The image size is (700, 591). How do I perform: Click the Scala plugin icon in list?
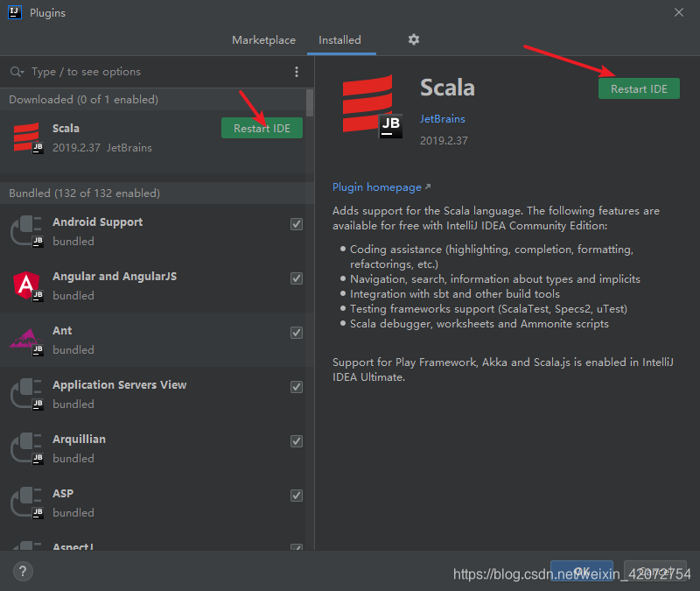[28, 137]
